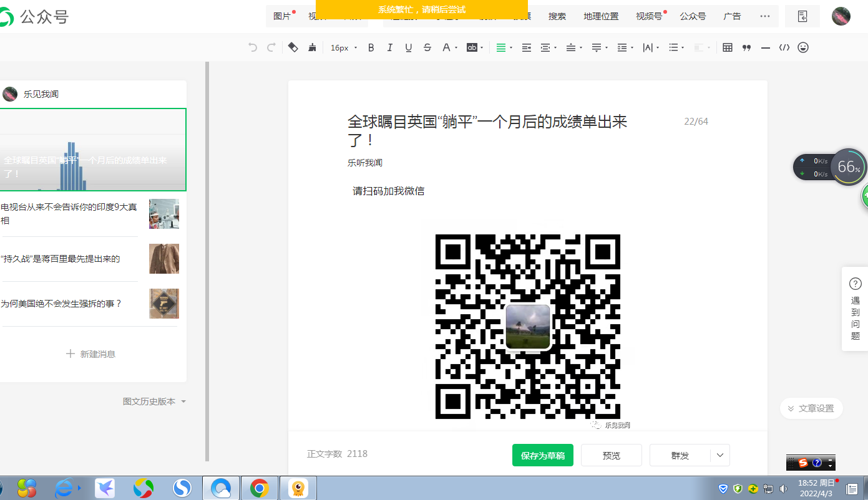
Task: Open the list style dropdown arrow
Action: [683, 47]
